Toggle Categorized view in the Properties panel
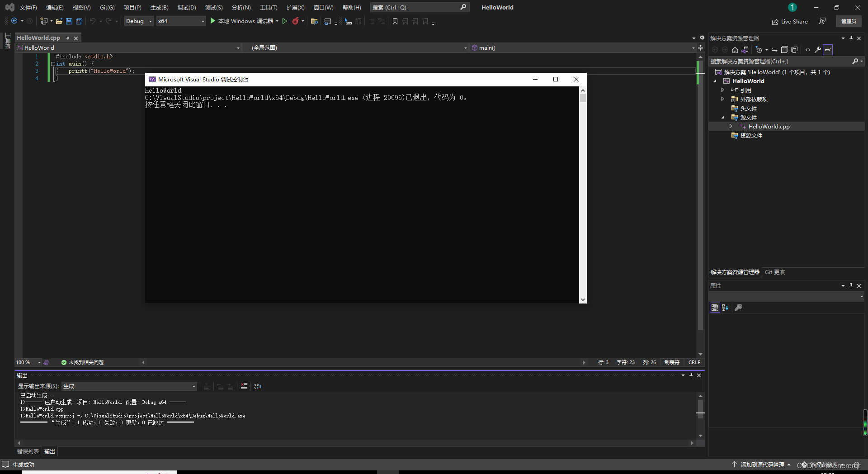 point(715,308)
